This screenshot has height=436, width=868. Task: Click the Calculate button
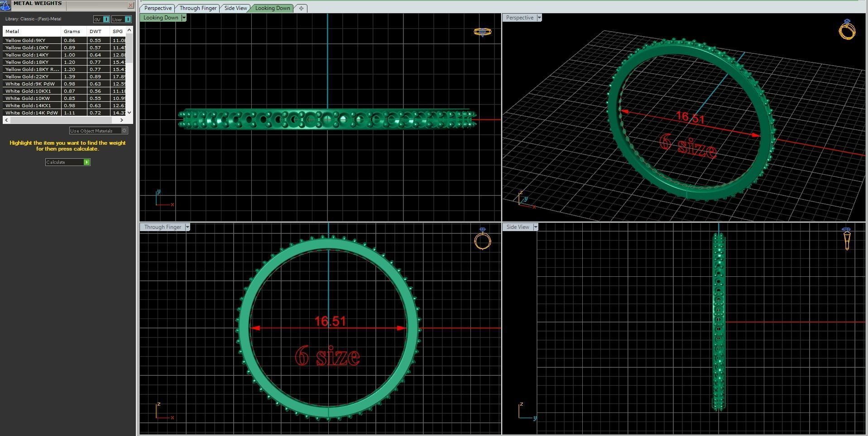point(68,162)
